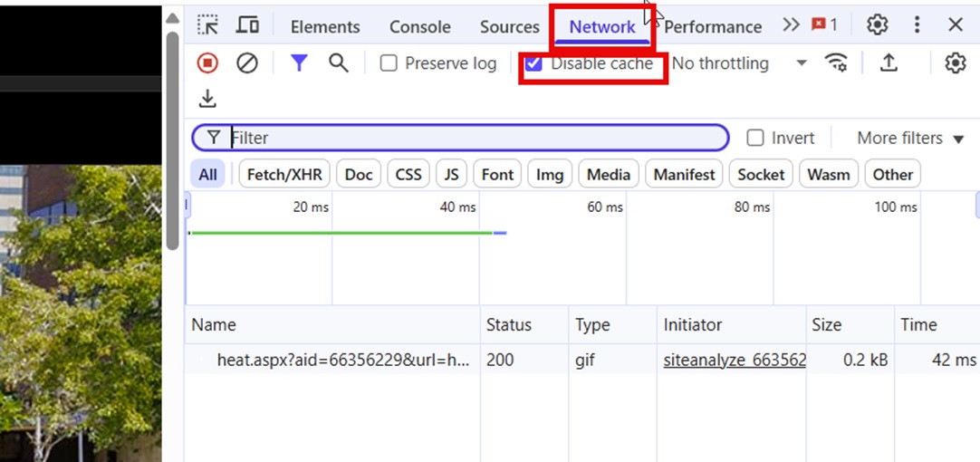Switch to the Console tab
This screenshot has width=980, height=462.
420,27
